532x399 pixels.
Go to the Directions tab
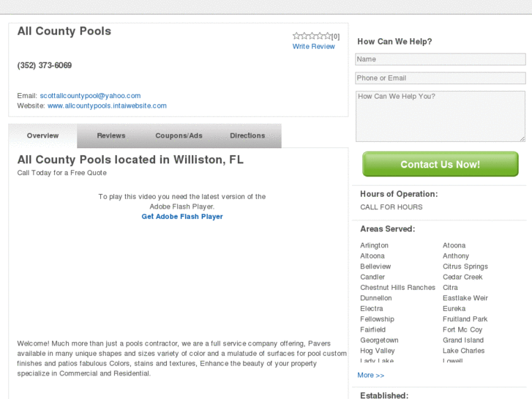tap(247, 136)
